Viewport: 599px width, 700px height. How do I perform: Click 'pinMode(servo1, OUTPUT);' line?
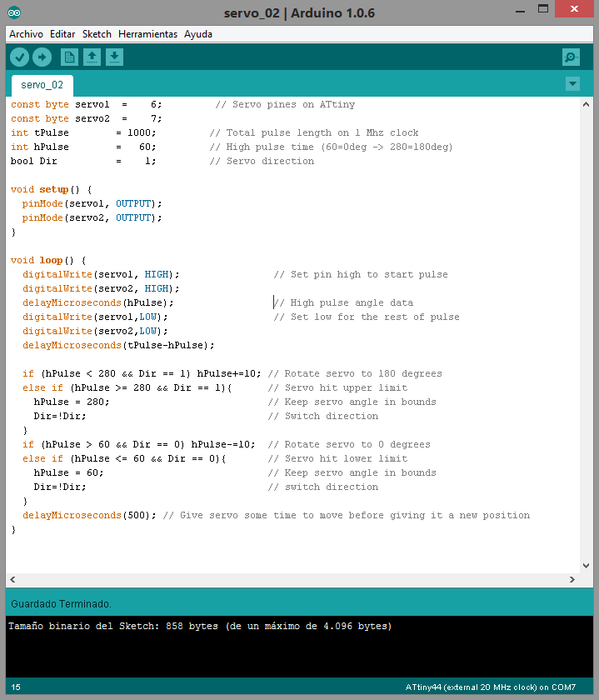[x=92, y=203]
